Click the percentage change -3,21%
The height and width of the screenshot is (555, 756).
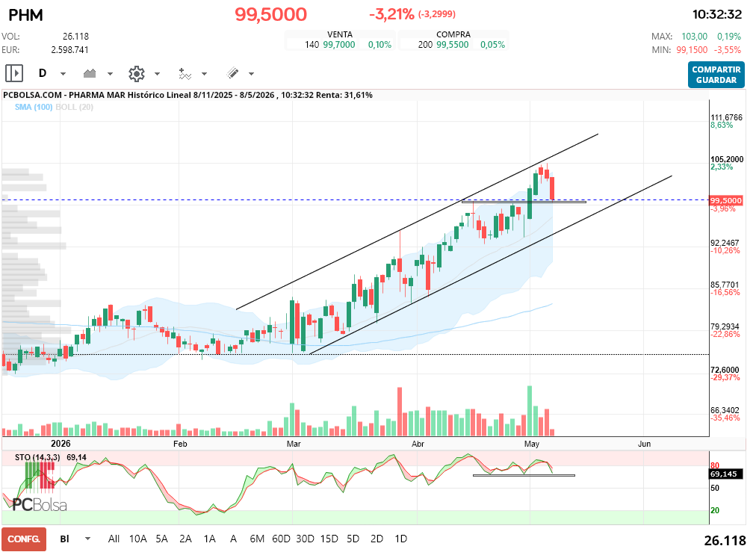coord(391,14)
